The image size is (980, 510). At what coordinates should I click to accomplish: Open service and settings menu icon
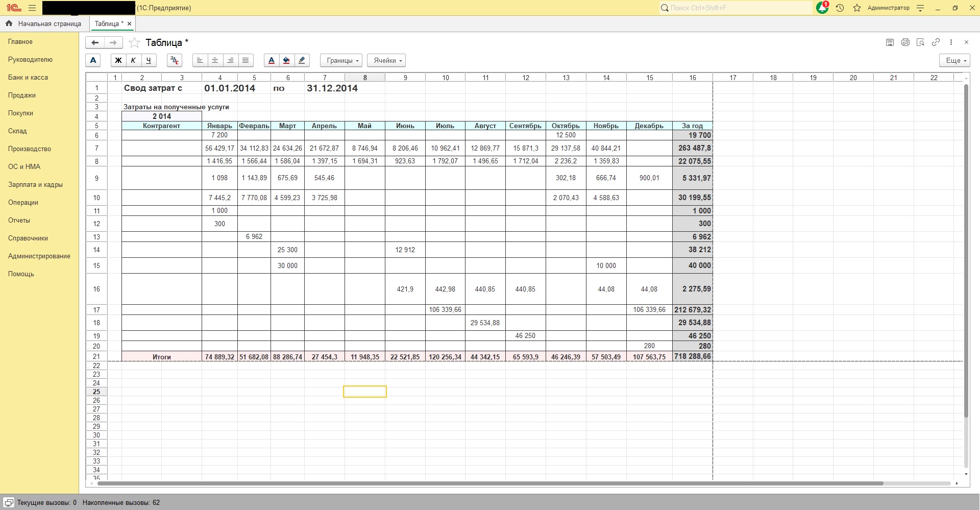920,8
